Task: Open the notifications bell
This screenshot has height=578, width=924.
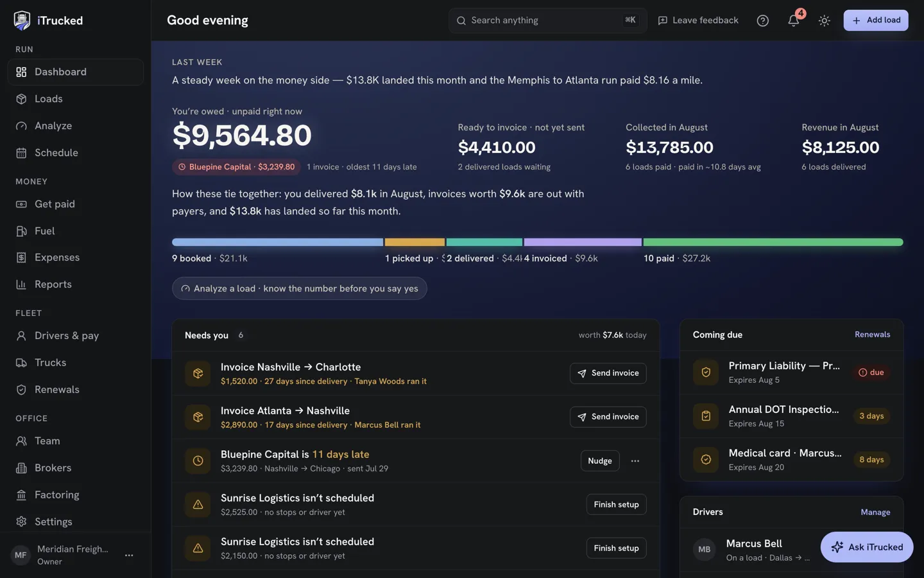Action: (794, 21)
